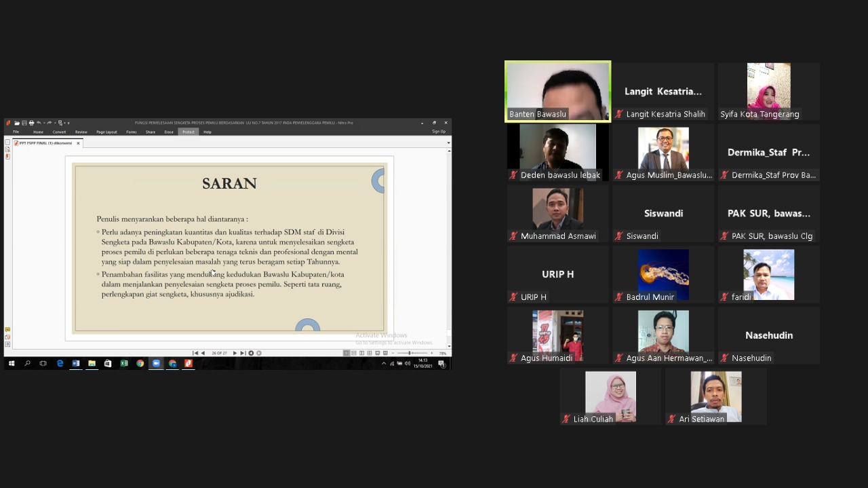Click the Save icon in quick access toolbar
868x488 pixels.
click(x=24, y=123)
